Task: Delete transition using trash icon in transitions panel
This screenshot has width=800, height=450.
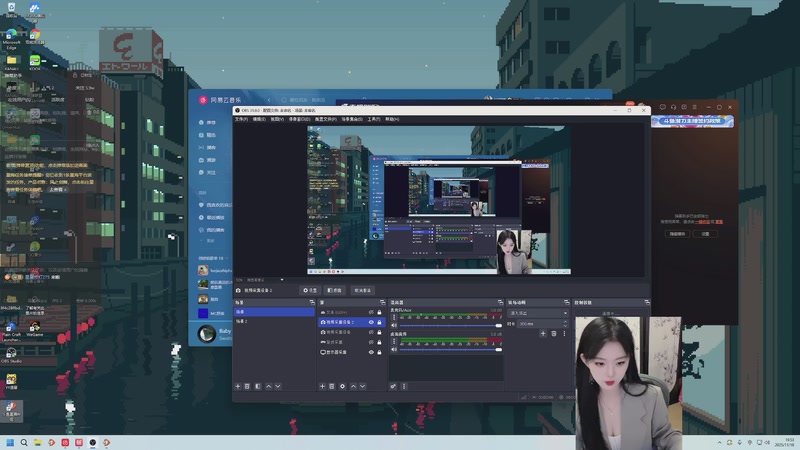Action: [554, 334]
